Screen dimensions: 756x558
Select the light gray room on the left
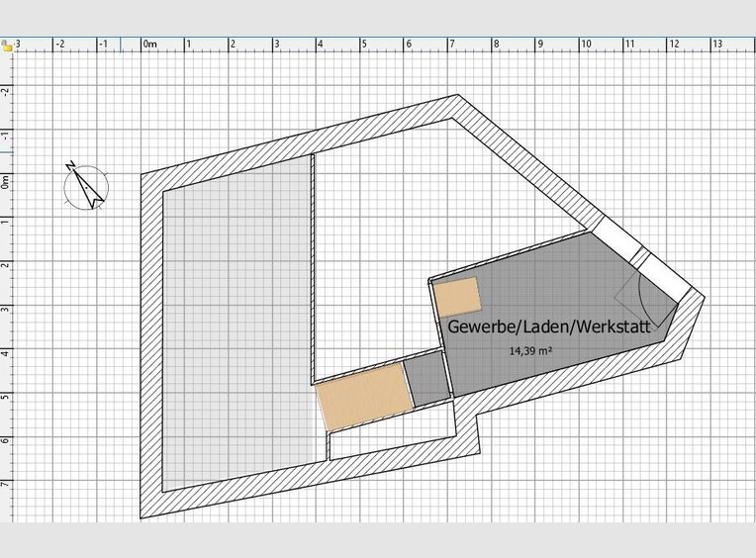pos(236,323)
